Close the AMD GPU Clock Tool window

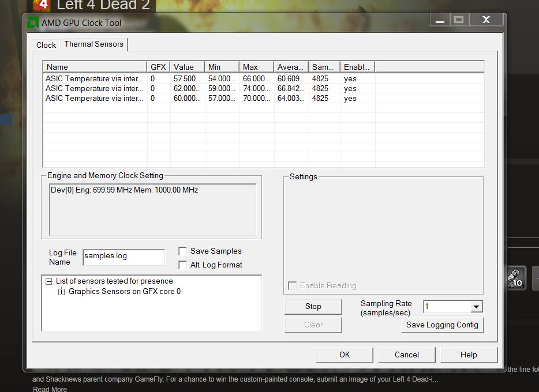click(x=486, y=20)
